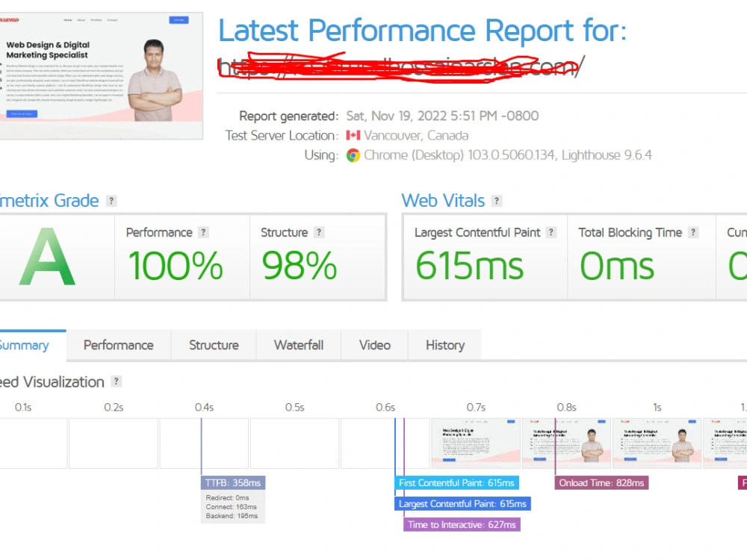Select the Video tab
The height and width of the screenshot is (560, 747).
tap(375, 345)
